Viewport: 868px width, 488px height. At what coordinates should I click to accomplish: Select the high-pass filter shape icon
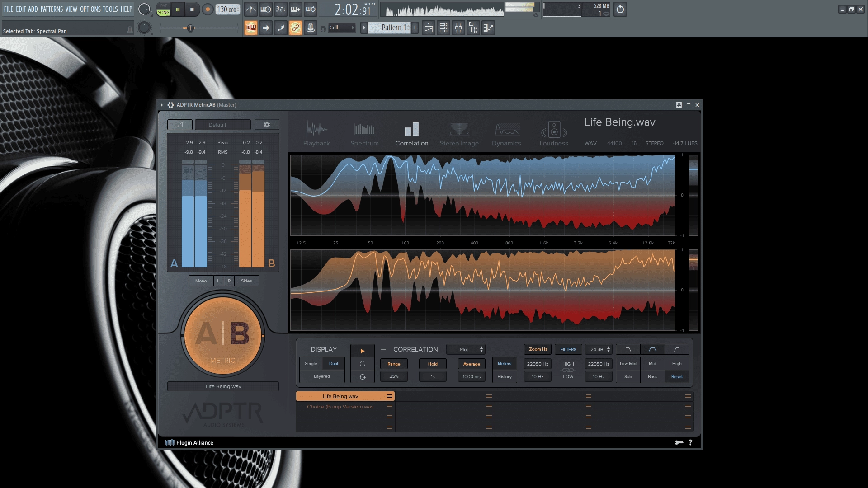(677, 349)
